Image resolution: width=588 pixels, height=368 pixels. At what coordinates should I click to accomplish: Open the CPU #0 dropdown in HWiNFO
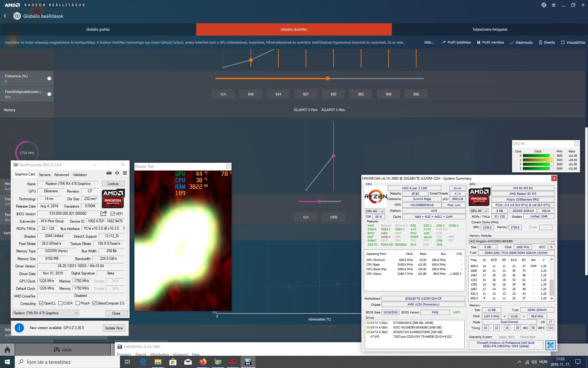(375, 211)
